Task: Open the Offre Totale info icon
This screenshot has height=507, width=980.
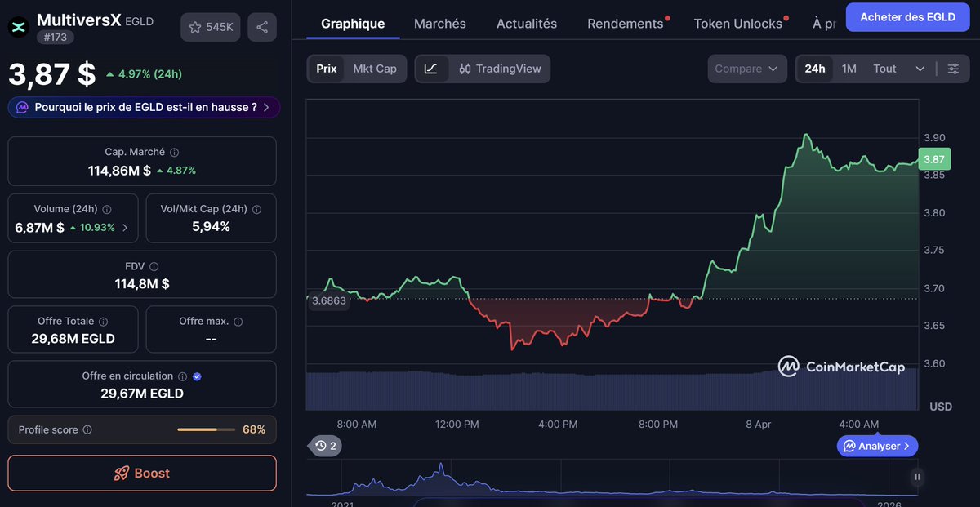Action: click(103, 322)
